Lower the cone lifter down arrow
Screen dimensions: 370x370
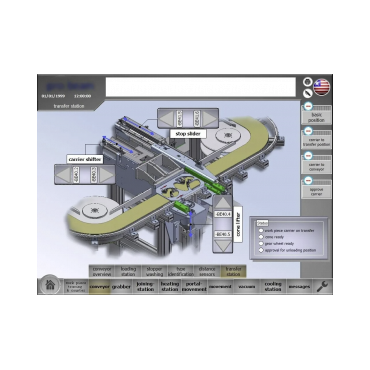223,246
